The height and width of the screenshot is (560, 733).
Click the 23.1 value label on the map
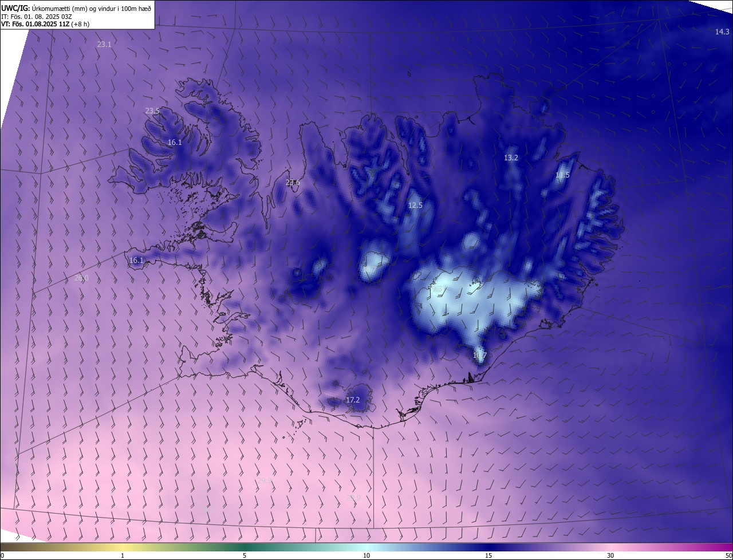coord(104,44)
